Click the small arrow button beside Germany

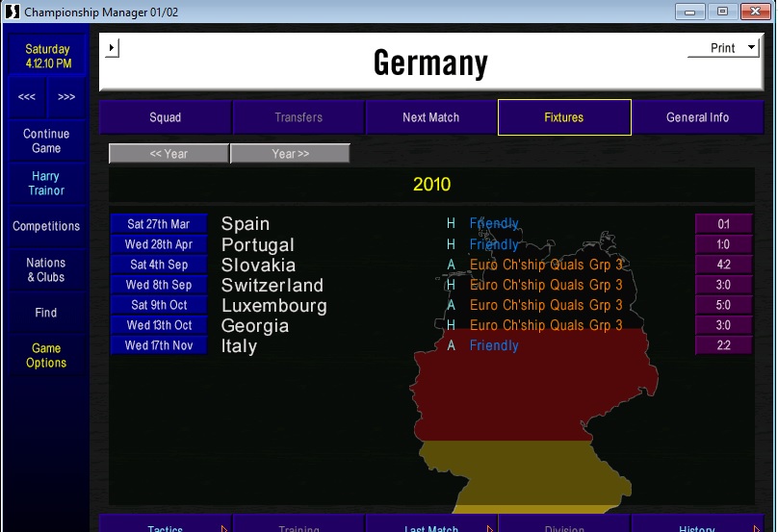click(x=112, y=48)
